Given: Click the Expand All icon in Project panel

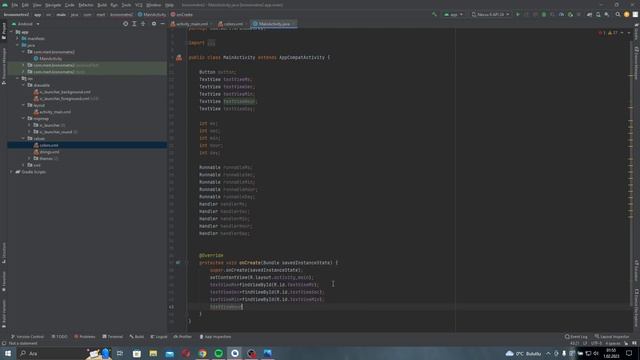Looking at the screenshot, I should pos(134,24).
